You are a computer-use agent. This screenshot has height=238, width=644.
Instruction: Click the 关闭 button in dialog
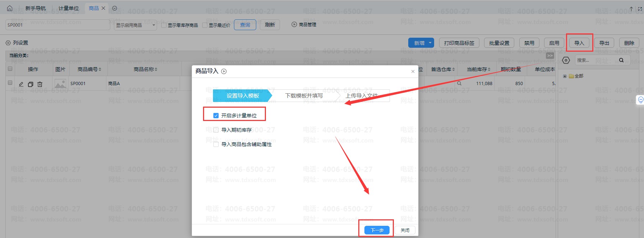point(405,230)
